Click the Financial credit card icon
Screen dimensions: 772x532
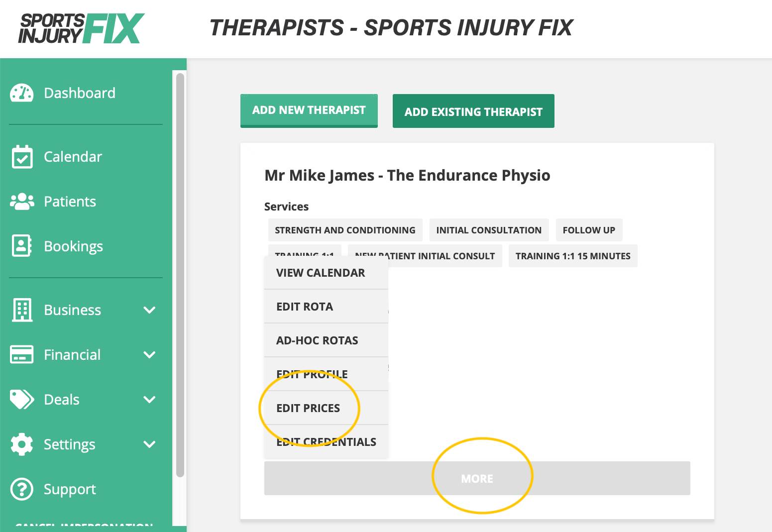click(22, 355)
